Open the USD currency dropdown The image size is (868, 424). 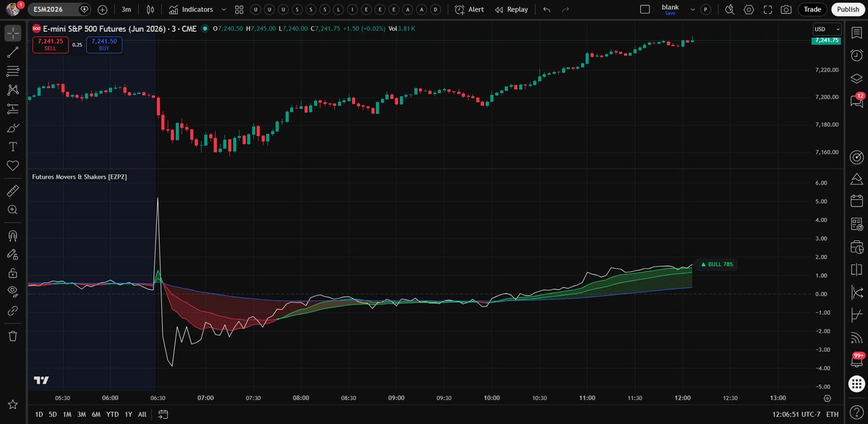pyautogui.click(x=827, y=29)
